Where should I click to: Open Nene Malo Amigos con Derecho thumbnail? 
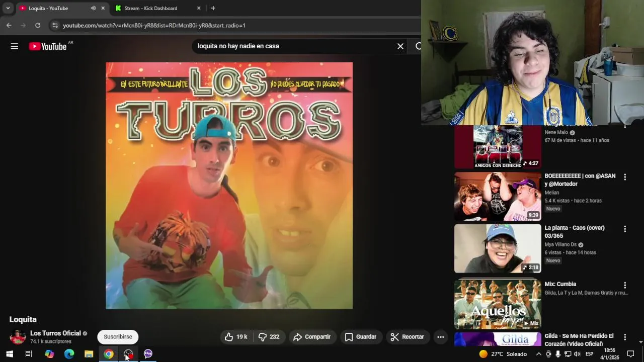point(498,147)
